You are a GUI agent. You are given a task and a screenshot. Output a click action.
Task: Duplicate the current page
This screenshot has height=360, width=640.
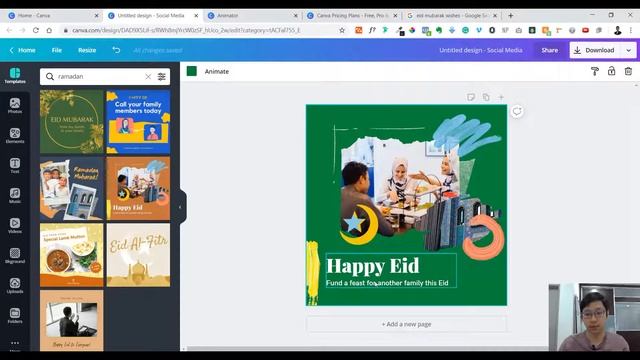(x=486, y=97)
